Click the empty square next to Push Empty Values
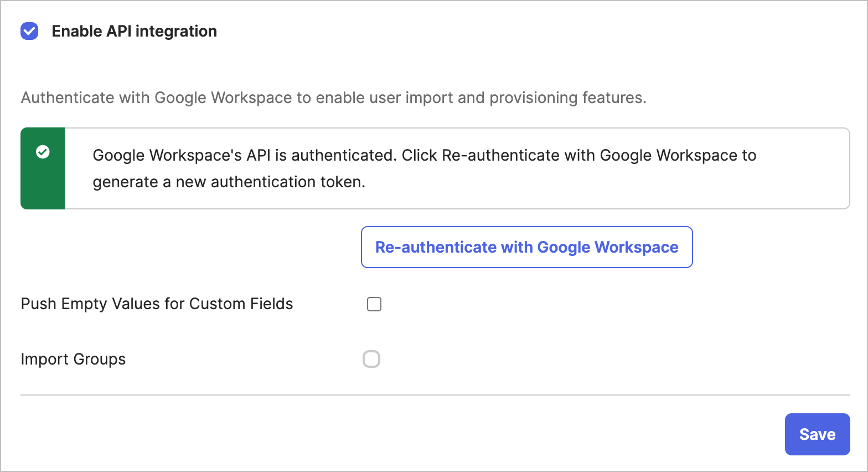 [x=374, y=304]
